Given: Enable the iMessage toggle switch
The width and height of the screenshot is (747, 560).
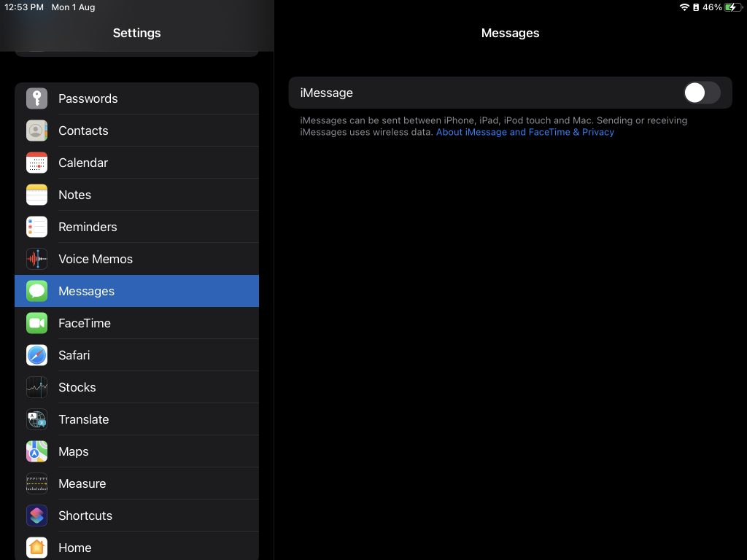Looking at the screenshot, I should tap(701, 93).
